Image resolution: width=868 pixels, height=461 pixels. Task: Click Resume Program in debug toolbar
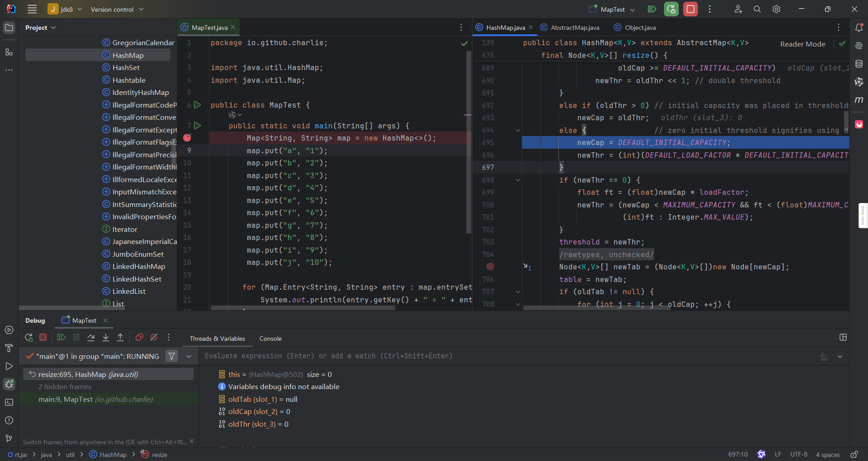[x=61, y=337]
